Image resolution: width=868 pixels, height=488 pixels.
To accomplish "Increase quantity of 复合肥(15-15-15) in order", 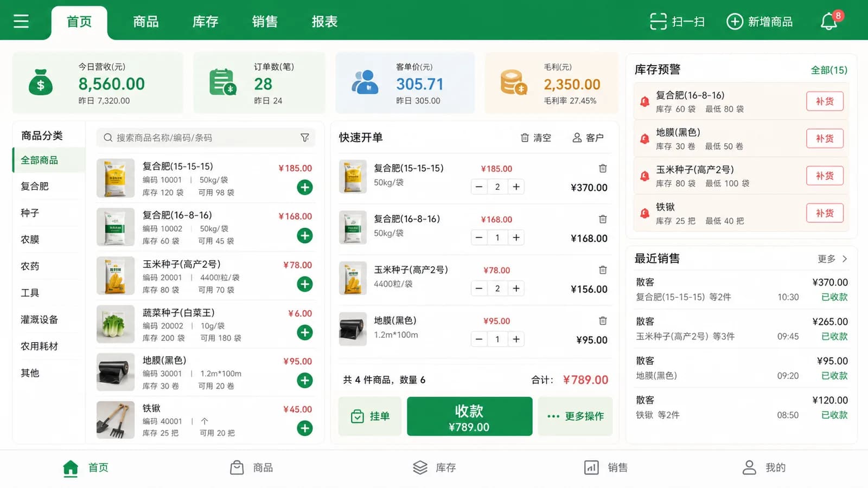I will point(516,187).
